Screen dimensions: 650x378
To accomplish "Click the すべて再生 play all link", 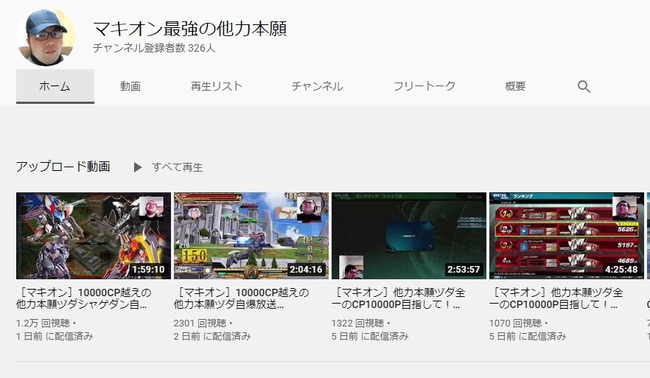I will click(177, 167).
